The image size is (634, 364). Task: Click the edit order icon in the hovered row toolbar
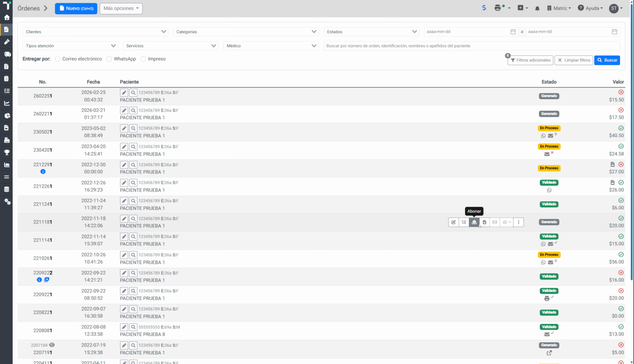pyautogui.click(x=453, y=222)
